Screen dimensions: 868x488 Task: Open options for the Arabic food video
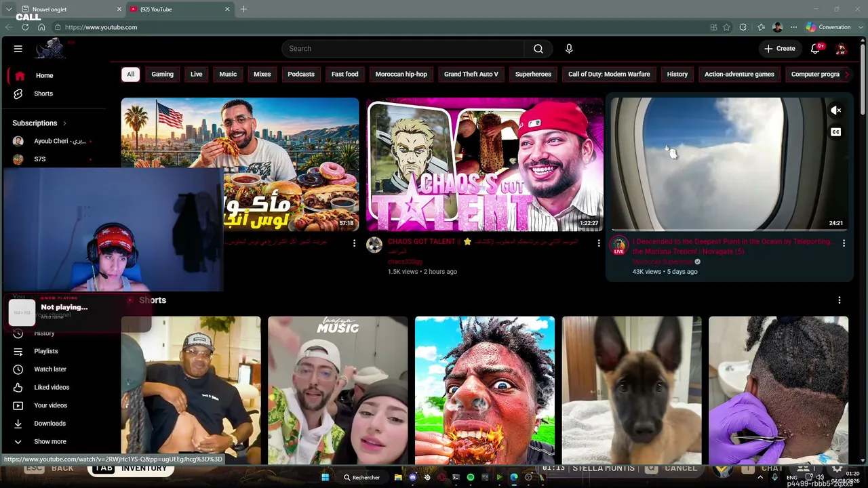click(x=354, y=243)
